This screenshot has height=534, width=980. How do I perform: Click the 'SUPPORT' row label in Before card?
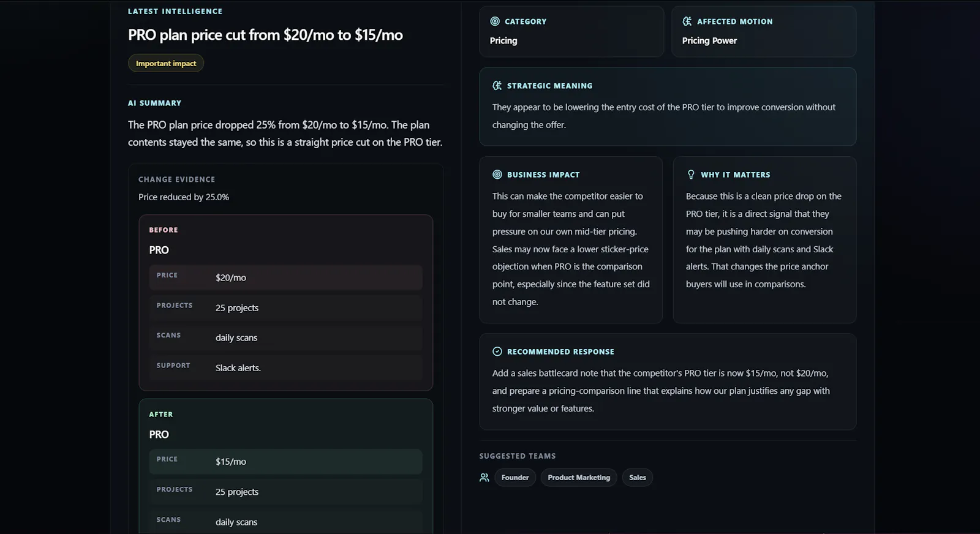[173, 366]
